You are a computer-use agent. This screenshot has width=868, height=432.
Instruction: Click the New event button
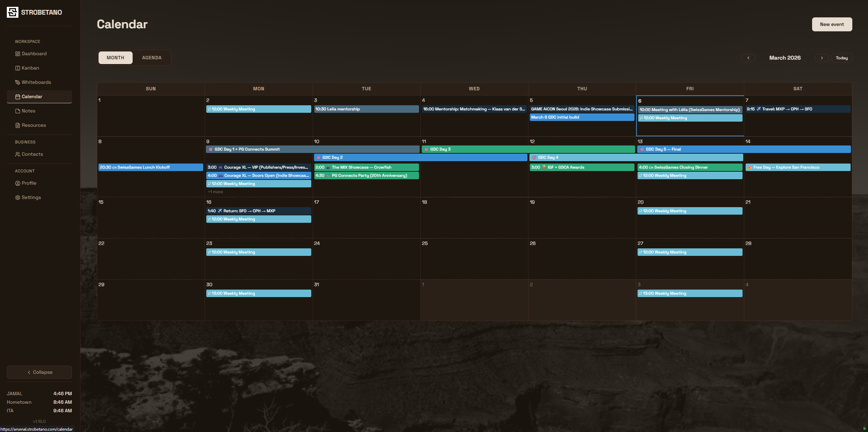coord(832,24)
